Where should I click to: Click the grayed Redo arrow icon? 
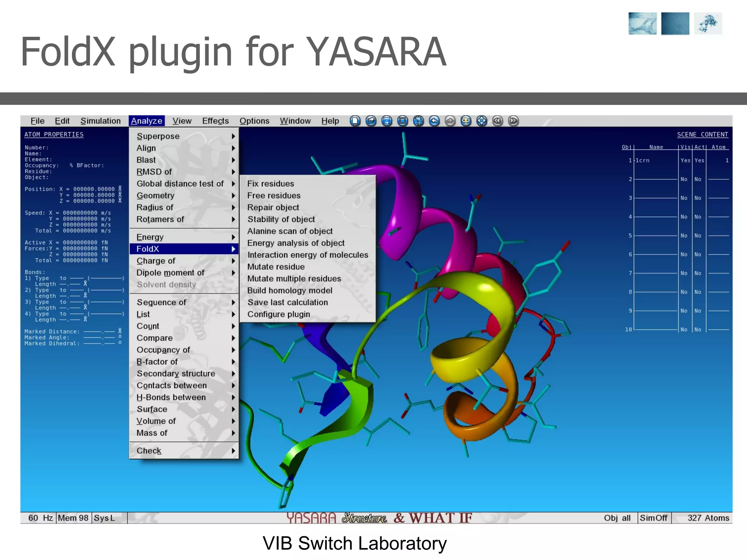[450, 121]
